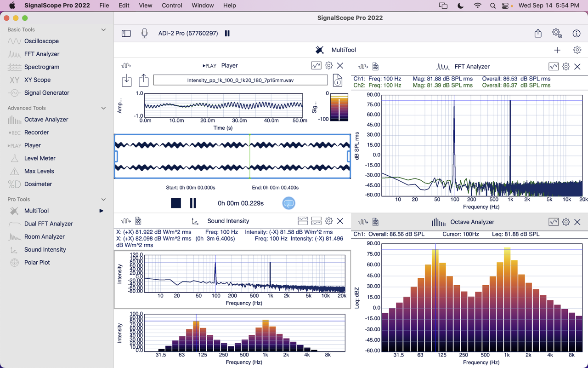This screenshot has height=368, width=588.
Task: Collapse the Advanced Tools section
Action: [103, 108]
